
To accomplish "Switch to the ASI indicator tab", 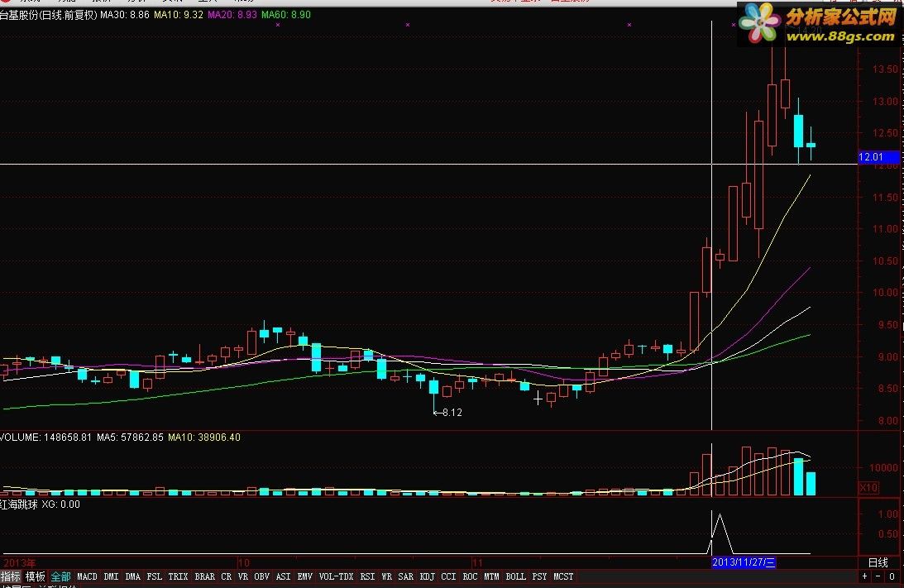I will [283, 576].
